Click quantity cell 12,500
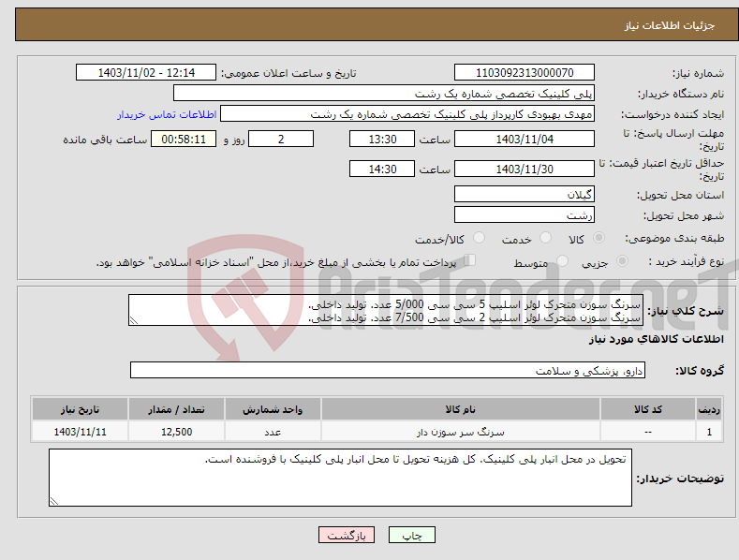Screen dimensions: 739x560 [176, 432]
